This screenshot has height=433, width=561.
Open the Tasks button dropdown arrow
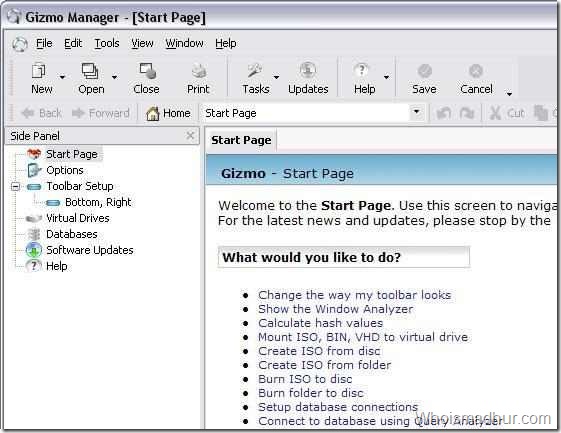277,77
